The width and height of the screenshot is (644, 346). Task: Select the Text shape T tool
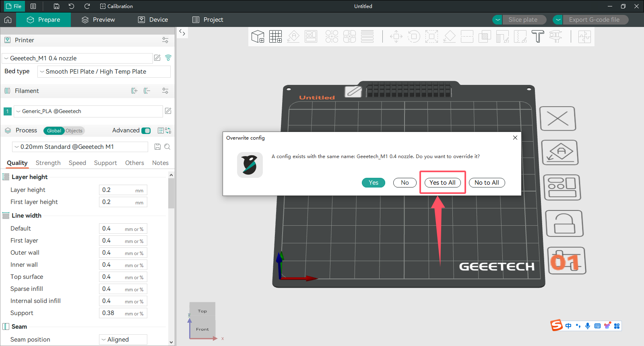[x=538, y=37]
